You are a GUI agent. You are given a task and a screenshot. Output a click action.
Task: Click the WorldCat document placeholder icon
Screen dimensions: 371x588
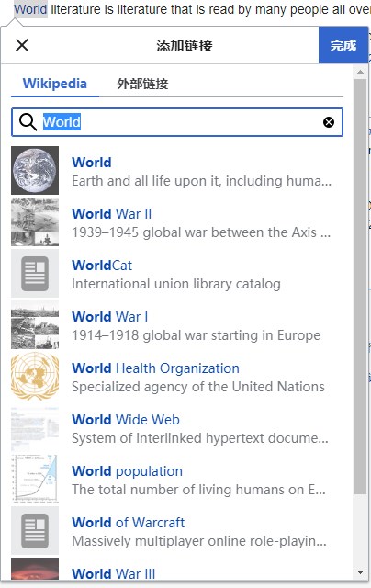click(x=35, y=274)
